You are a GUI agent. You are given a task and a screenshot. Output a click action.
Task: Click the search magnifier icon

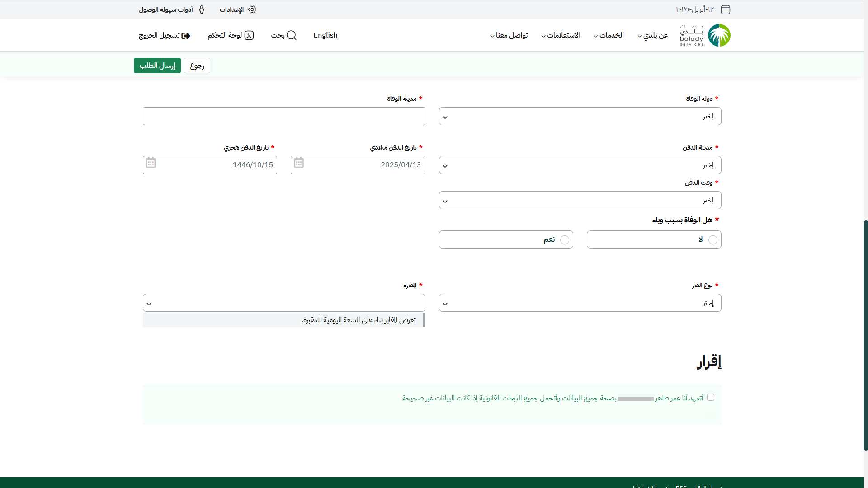click(292, 35)
